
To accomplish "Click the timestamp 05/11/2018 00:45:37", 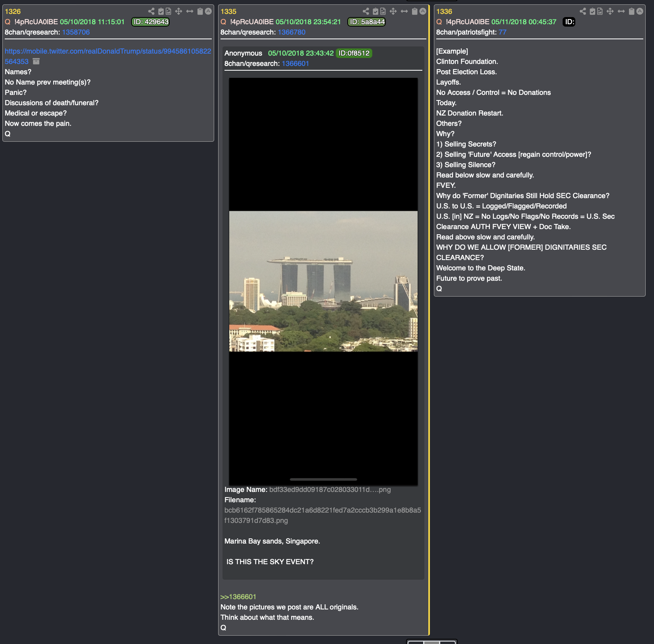I will 524,22.
